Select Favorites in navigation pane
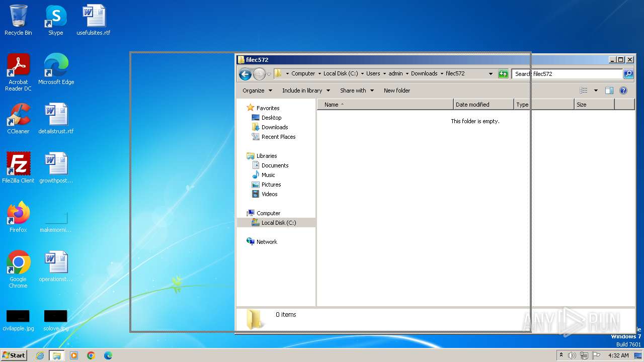 click(268, 108)
